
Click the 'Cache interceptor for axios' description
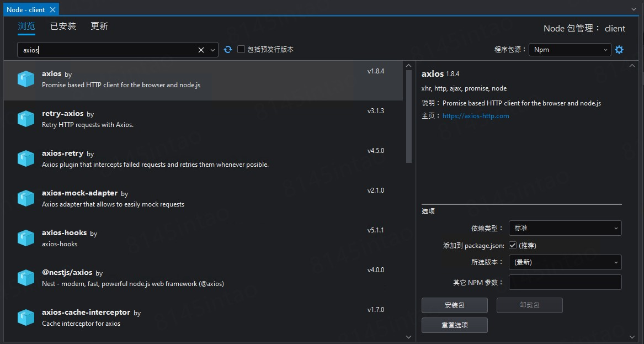coord(81,324)
